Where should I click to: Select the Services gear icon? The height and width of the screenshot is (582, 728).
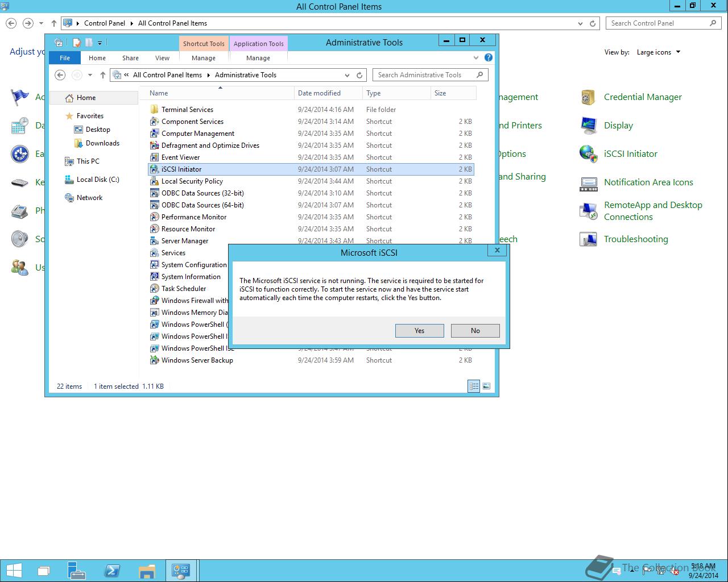pyautogui.click(x=154, y=253)
